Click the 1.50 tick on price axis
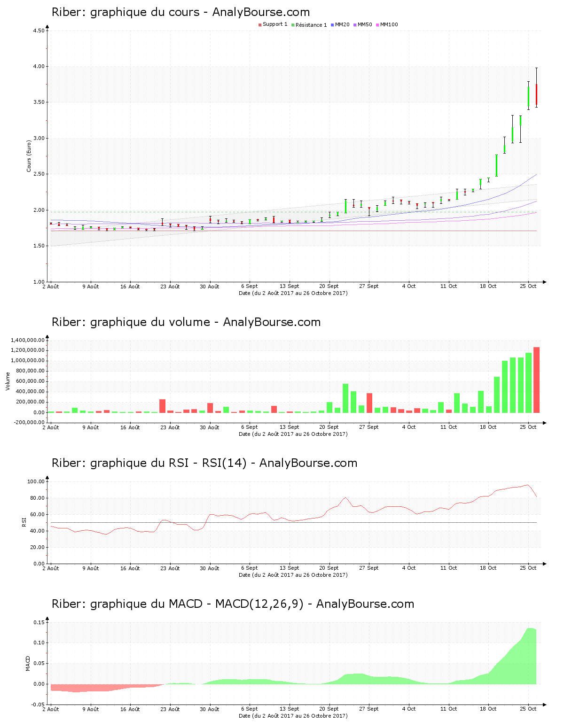The height and width of the screenshot is (728, 564). tap(39, 246)
